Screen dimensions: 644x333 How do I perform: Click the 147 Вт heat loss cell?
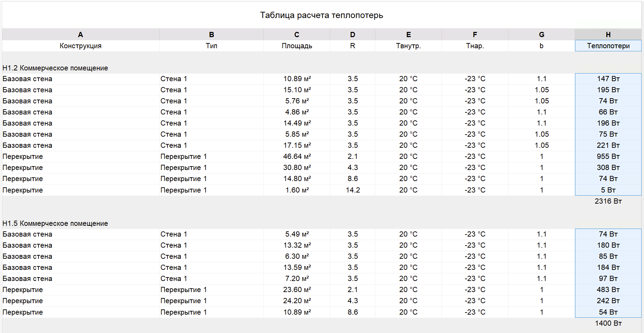tap(608, 79)
